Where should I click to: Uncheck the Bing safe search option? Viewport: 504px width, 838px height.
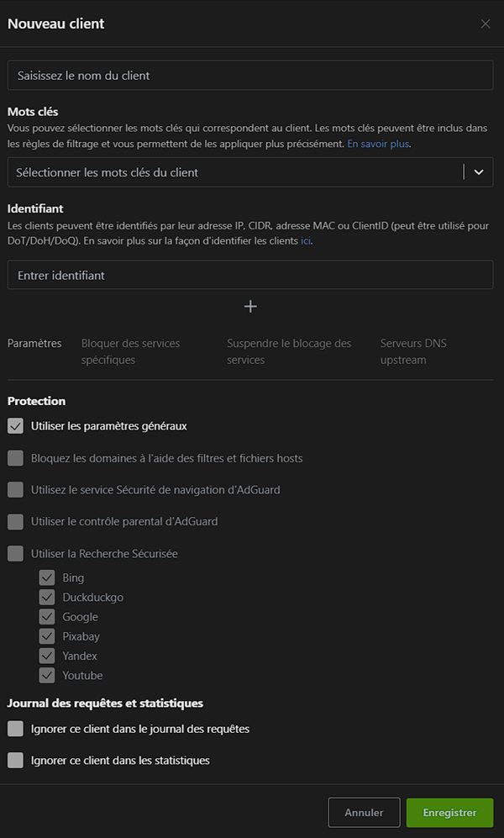point(47,577)
